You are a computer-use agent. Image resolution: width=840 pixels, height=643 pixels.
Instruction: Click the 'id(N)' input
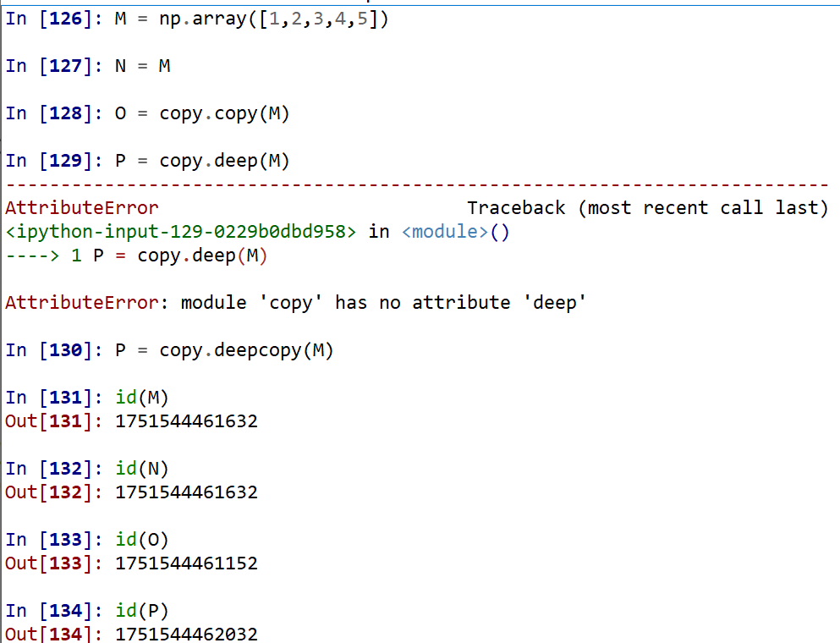tap(142, 469)
